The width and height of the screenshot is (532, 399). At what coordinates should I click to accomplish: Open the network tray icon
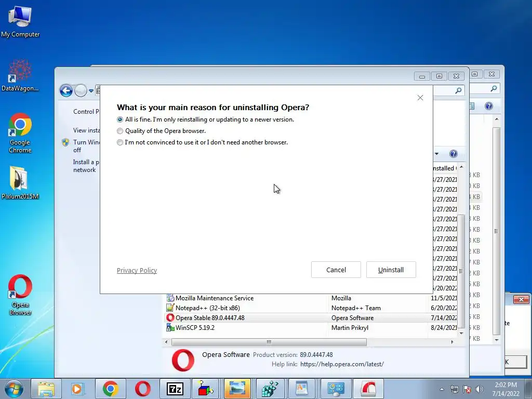pos(454,389)
